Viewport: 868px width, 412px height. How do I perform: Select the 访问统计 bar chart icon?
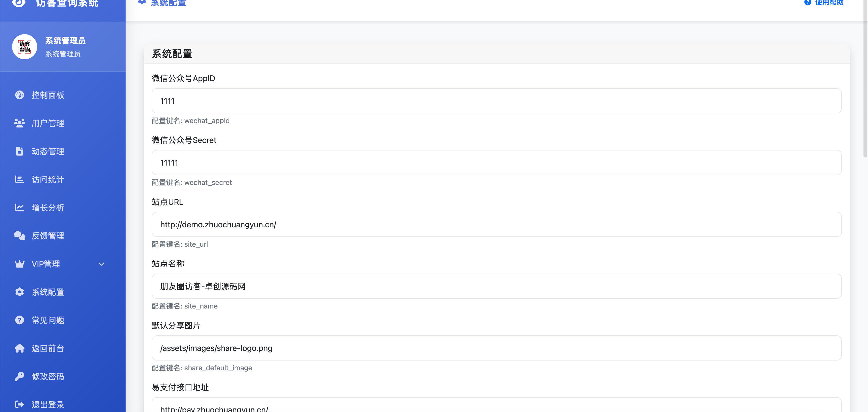20,179
